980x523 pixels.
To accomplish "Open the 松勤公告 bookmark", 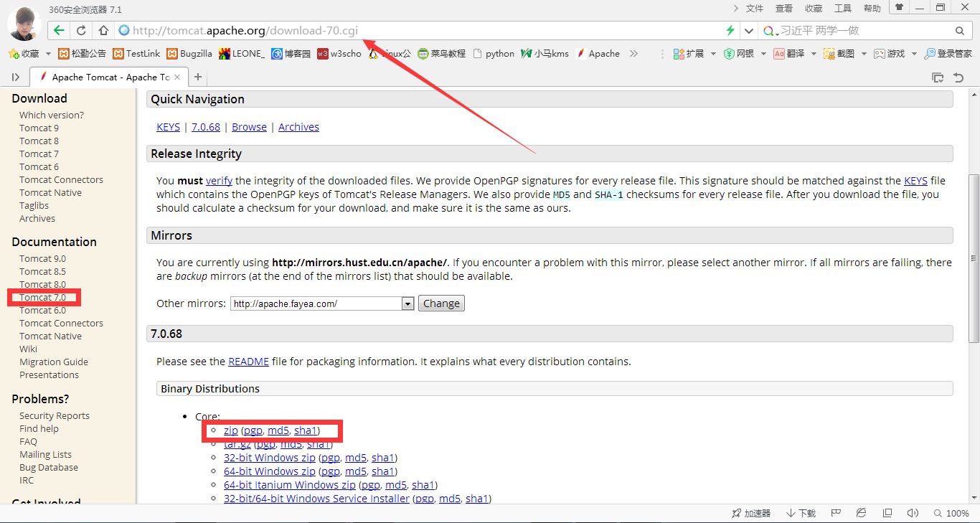I will tap(82, 54).
